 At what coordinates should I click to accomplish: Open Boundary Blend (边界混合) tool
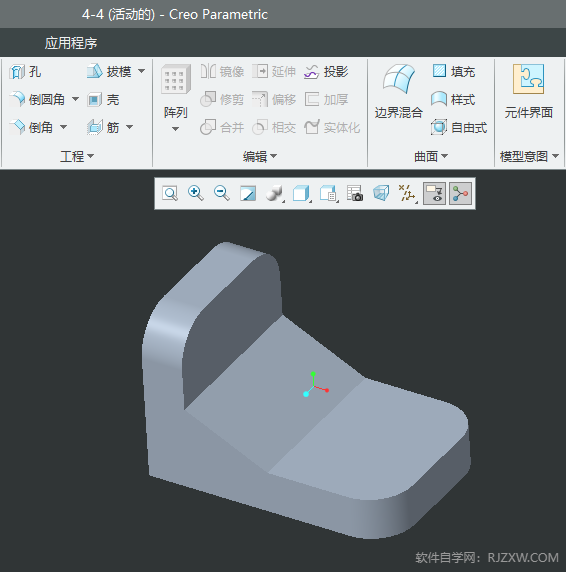399,92
